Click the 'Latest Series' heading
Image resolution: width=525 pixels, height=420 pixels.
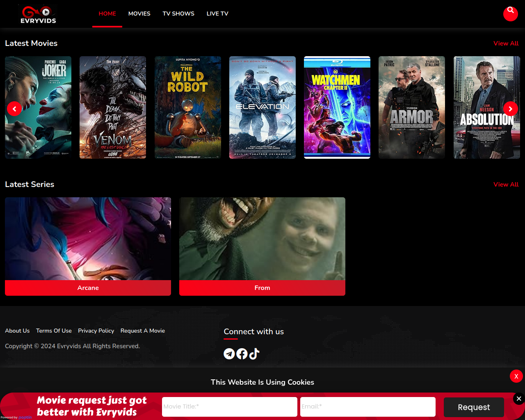[30, 185]
